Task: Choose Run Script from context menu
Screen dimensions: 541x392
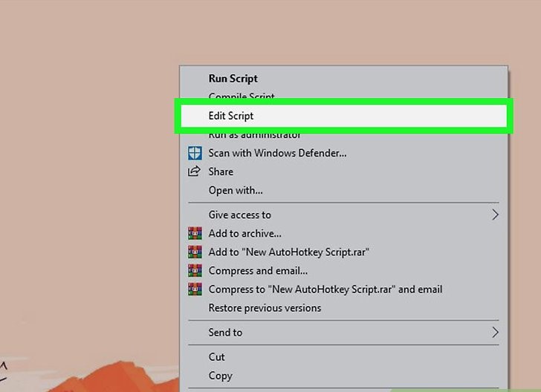Action: (343, 78)
